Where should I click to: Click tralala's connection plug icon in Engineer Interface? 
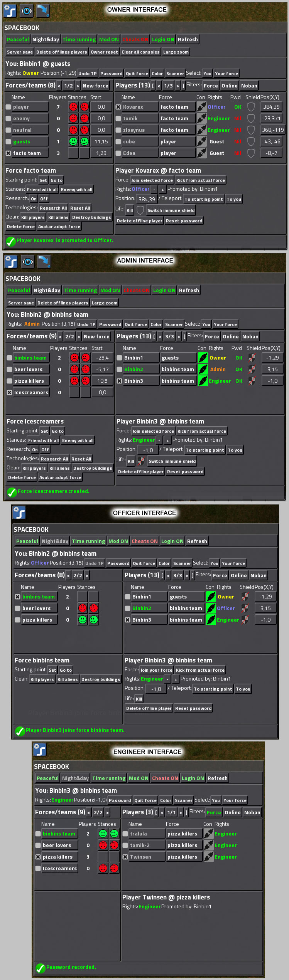pyautogui.click(x=208, y=834)
